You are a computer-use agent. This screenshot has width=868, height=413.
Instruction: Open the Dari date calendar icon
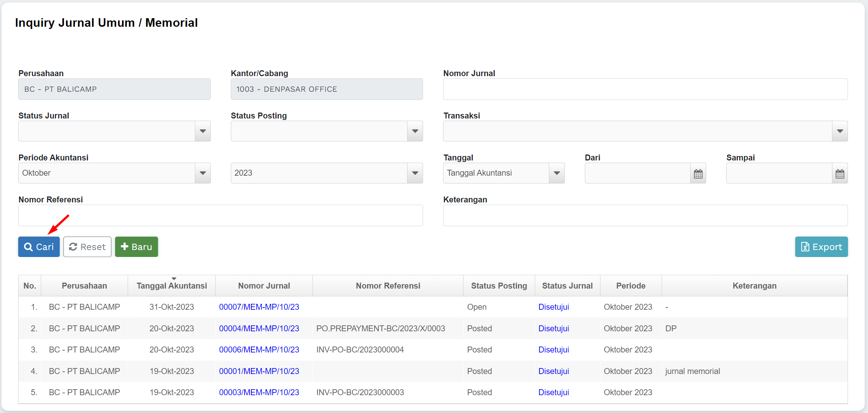coord(698,173)
